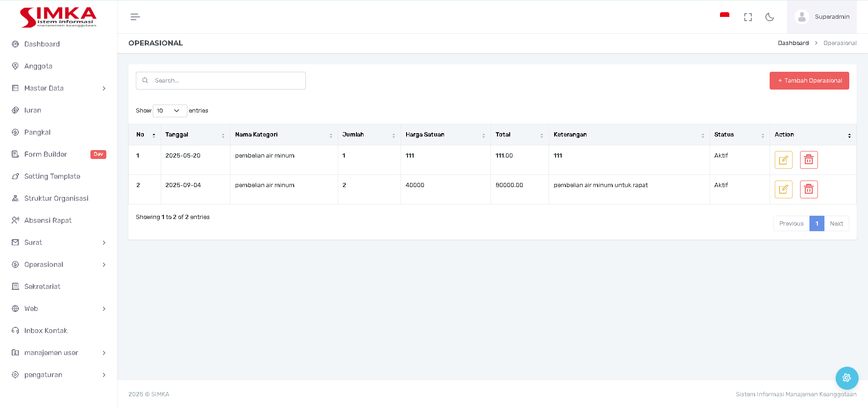Sort the table by Tanggal column
This screenshot has width=868, height=408.
195,135
